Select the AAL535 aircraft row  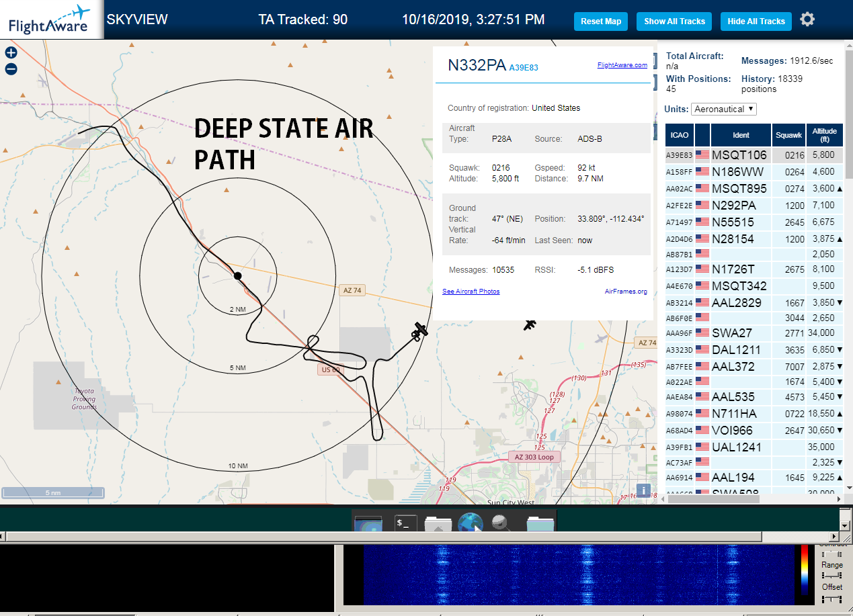click(753, 397)
